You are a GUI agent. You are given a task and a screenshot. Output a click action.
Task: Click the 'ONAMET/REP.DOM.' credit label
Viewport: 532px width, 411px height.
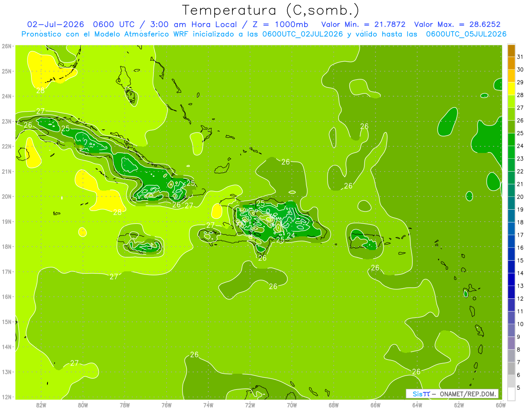467,394
